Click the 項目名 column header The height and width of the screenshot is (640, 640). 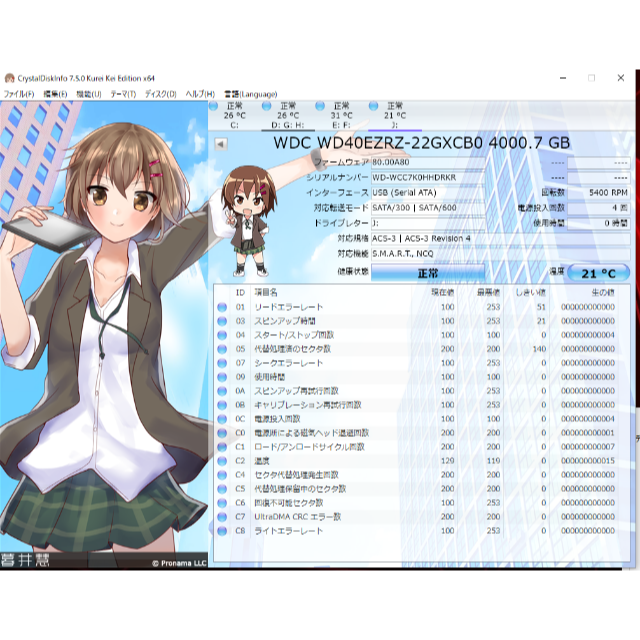[266, 292]
